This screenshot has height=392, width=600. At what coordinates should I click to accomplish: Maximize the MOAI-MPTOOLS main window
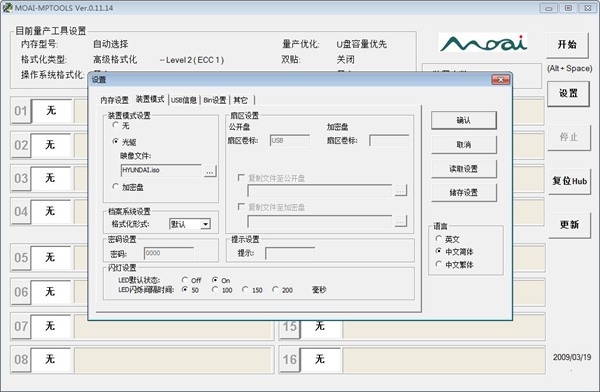(569, 8)
